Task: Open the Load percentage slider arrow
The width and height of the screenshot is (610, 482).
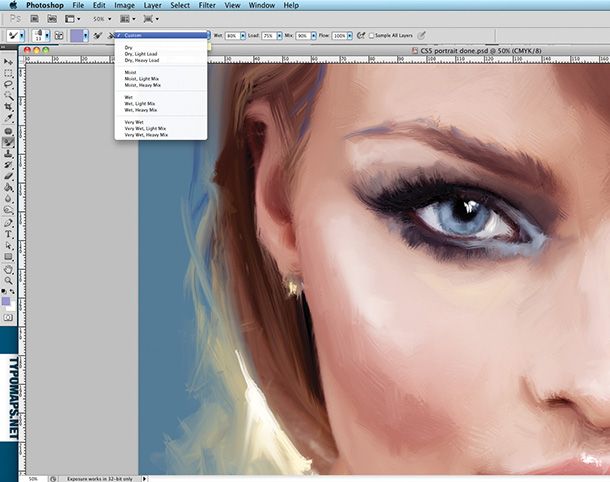Action: [x=279, y=36]
